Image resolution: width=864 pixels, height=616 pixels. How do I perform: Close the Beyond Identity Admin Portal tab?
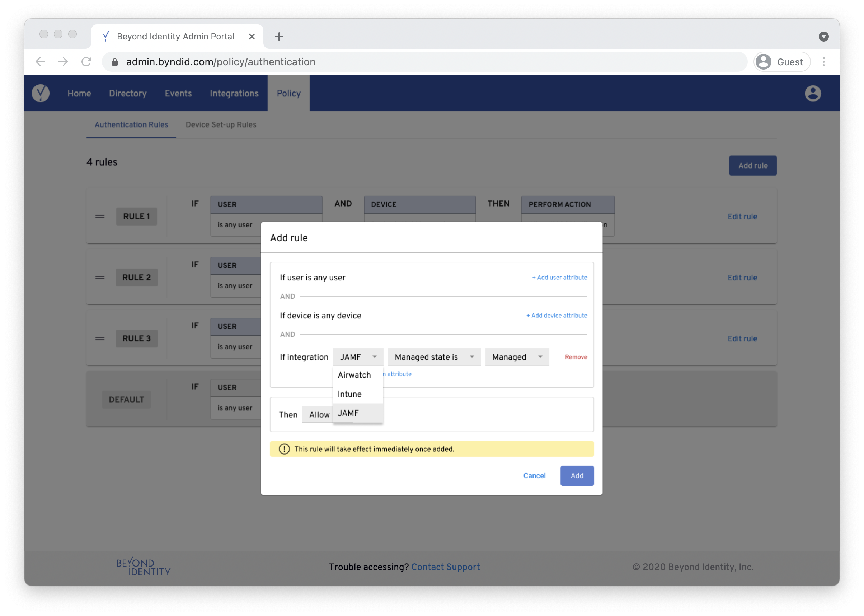coord(252,37)
